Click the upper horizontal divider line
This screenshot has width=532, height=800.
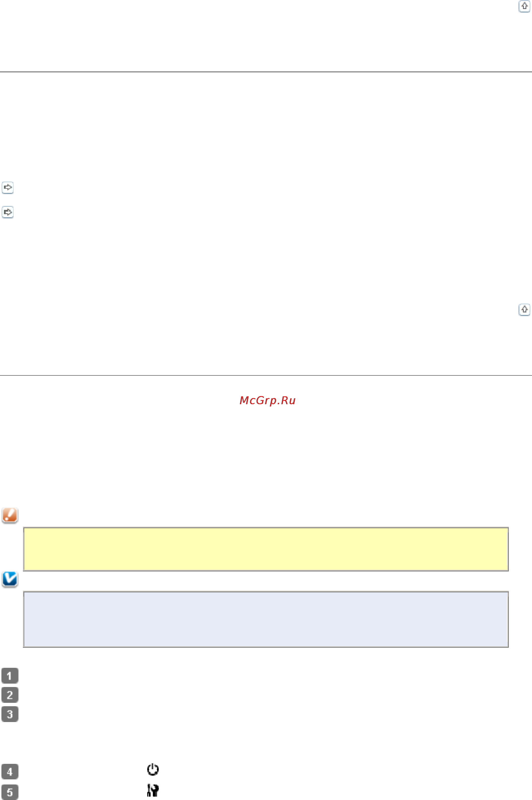coord(266,72)
